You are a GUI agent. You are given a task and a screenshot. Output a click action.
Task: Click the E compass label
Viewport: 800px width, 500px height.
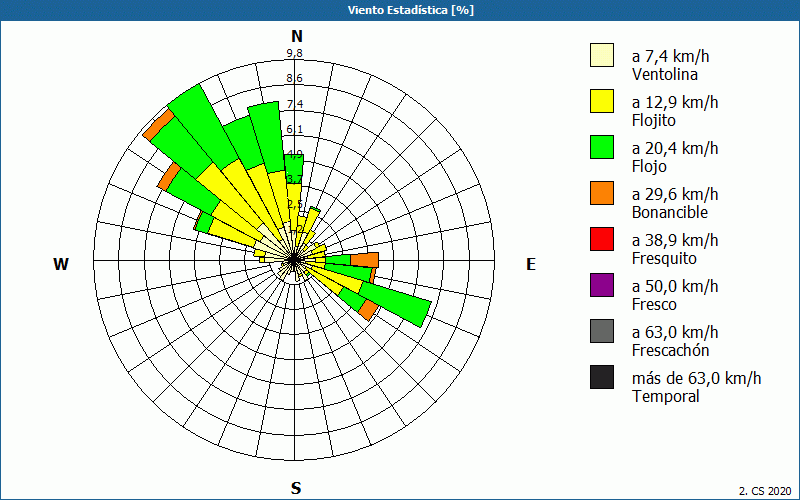(531, 264)
